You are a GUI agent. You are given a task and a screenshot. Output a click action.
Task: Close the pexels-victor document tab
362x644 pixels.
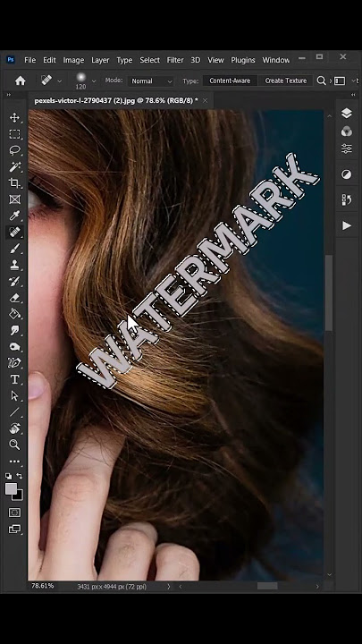(205, 100)
